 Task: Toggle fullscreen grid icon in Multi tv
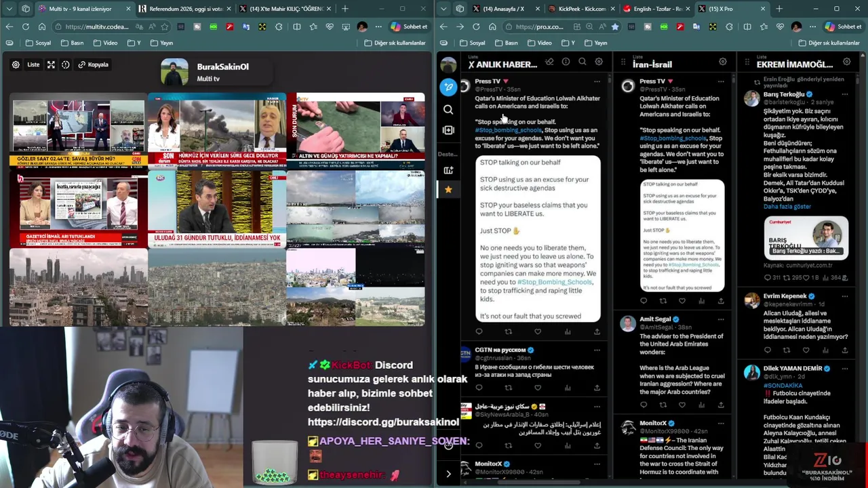tap(52, 64)
